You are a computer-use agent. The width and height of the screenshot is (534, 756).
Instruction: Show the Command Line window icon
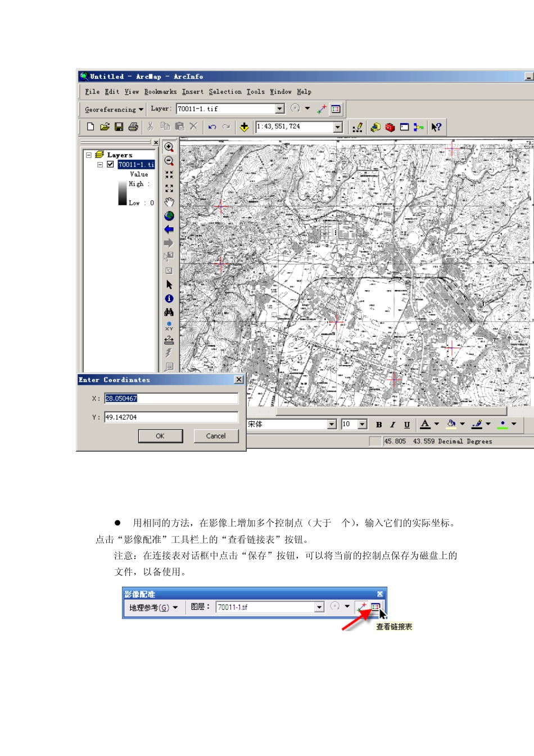click(405, 128)
